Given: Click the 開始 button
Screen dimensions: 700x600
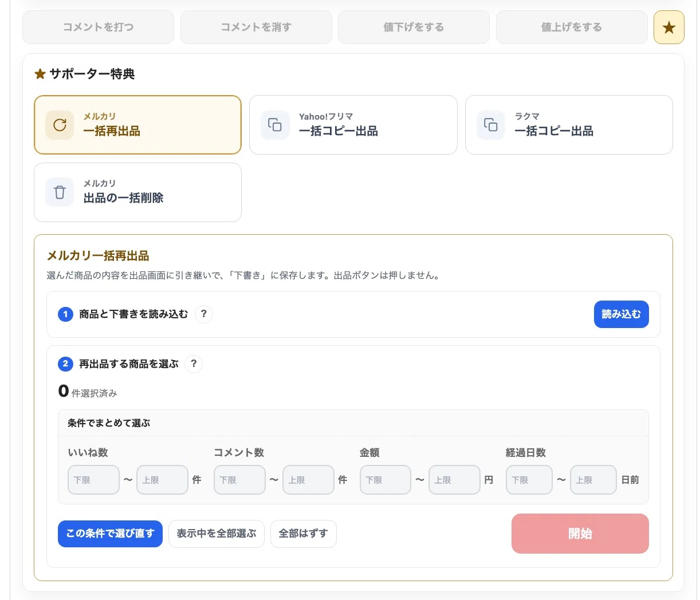Looking at the screenshot, I should [x=580, y=534].
